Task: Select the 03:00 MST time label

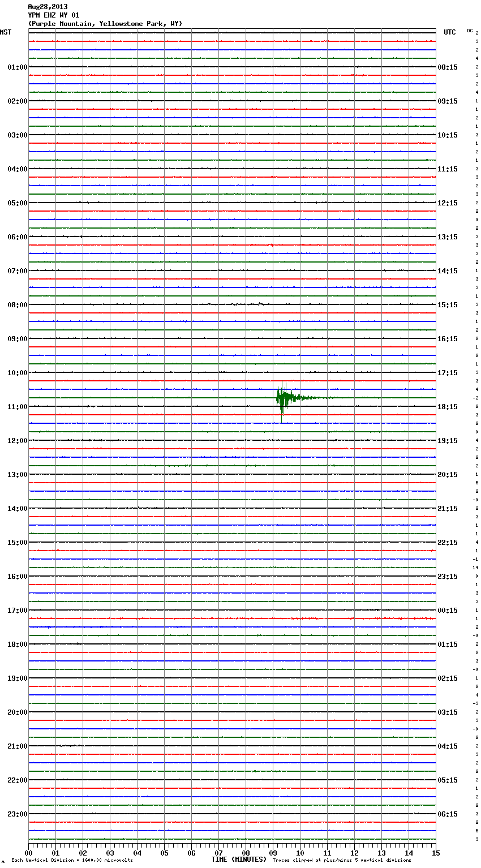Action: (x=18, y=135)
